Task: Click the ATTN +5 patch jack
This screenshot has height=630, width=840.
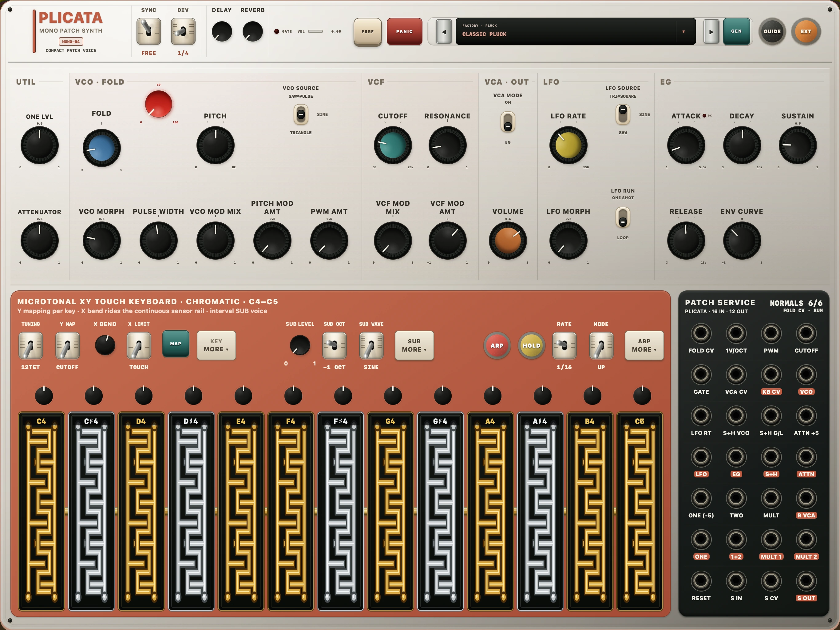Action: pyautogui.click(x=806, y=416)
